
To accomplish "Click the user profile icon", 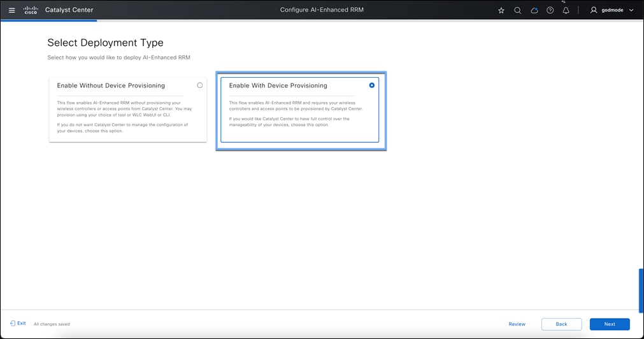I will pos(594,10).
